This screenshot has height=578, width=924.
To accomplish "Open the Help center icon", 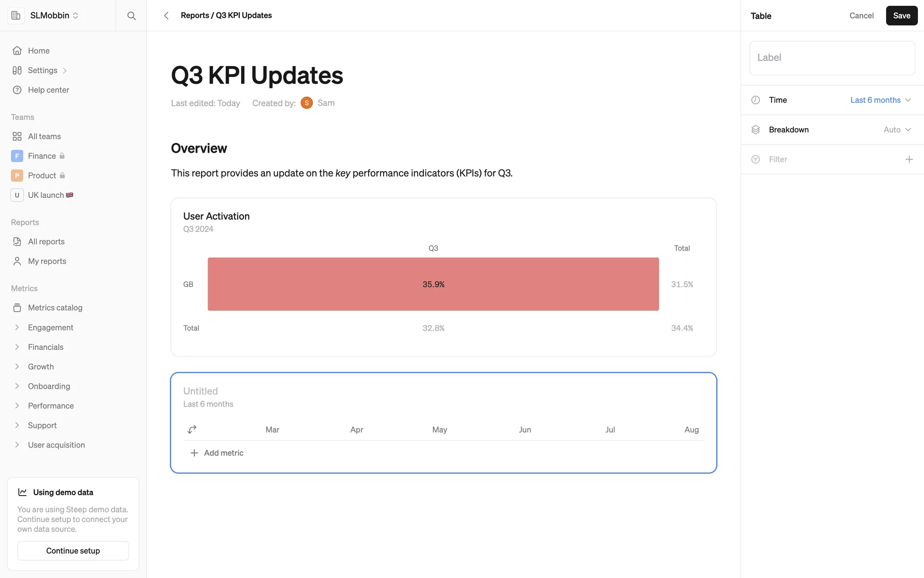I will 17,90.
